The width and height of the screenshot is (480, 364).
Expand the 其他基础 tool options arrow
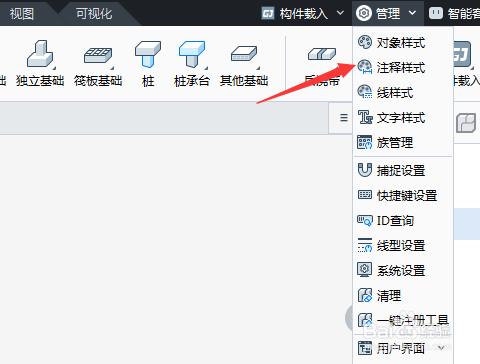pos(258,68)
